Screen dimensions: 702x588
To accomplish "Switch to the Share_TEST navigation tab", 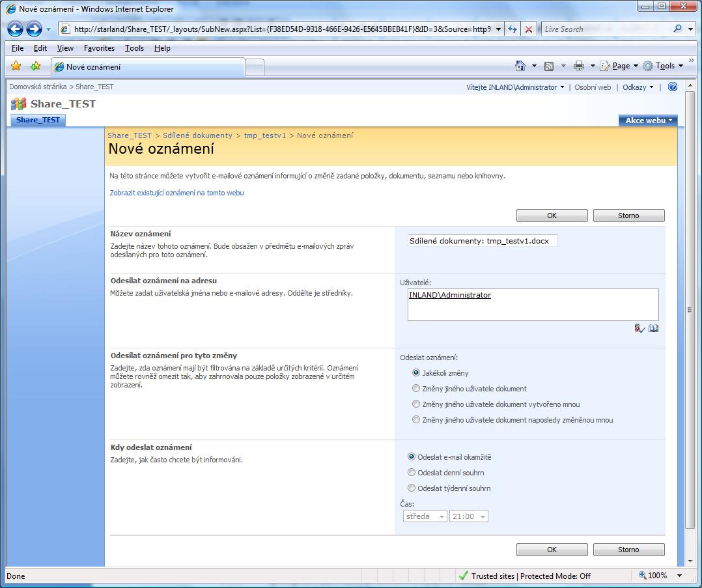I will [38, 120].
